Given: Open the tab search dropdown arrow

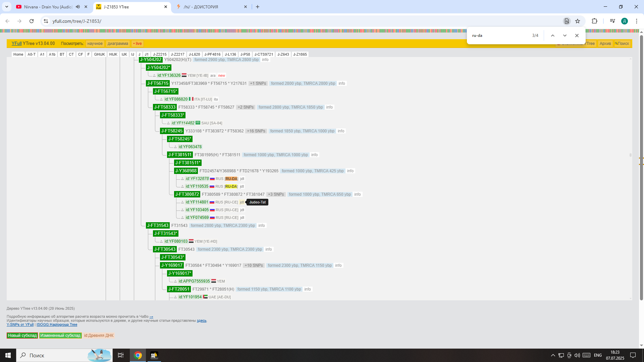Looking at the screenshot, I should (x=7, y=7).
